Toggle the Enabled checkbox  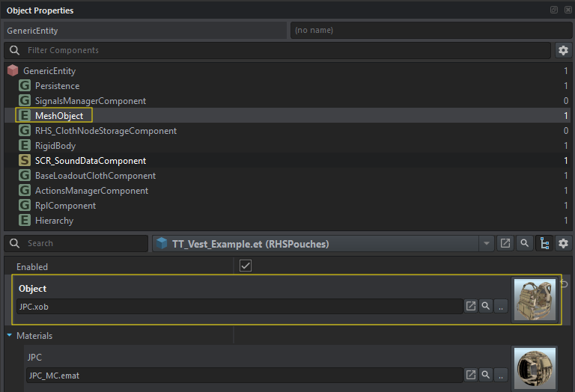(x=245, y=266)
